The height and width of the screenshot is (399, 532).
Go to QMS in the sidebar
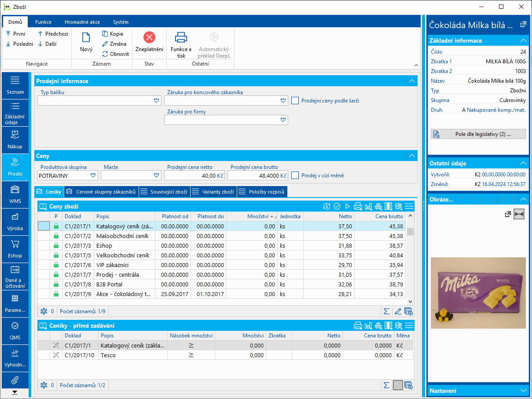coord(15,330)
